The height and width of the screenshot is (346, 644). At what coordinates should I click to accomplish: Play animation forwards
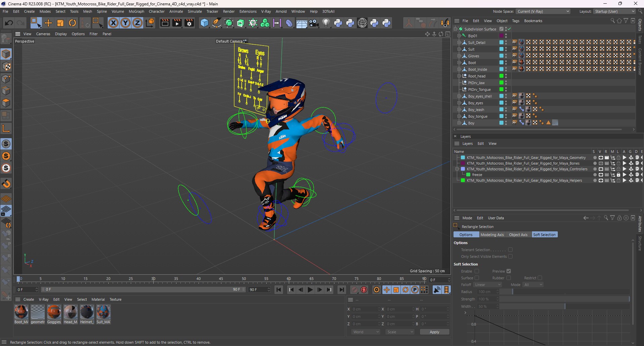point(310,290)
